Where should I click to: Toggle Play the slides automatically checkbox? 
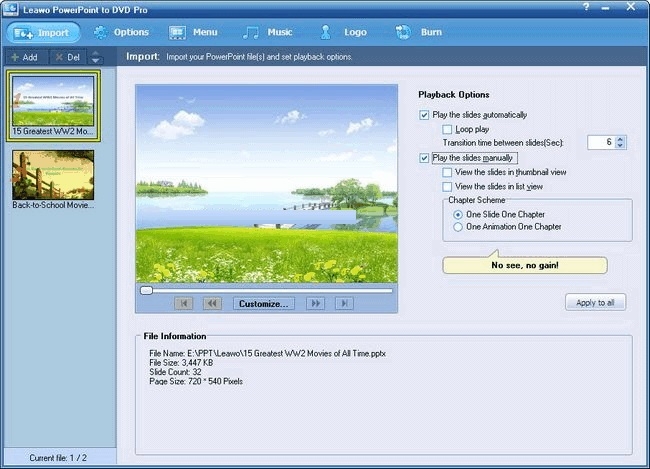click(425, 115)
